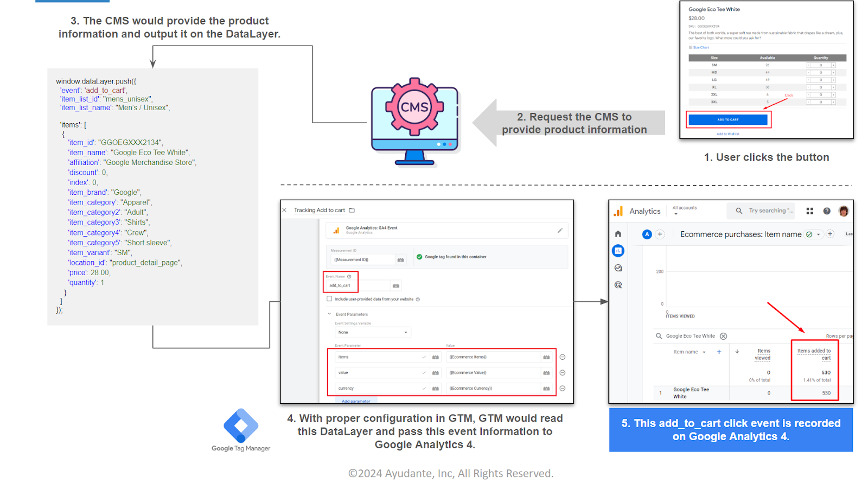
Task: Click the add_to_cart Event Name field
Action: (358, 285)
